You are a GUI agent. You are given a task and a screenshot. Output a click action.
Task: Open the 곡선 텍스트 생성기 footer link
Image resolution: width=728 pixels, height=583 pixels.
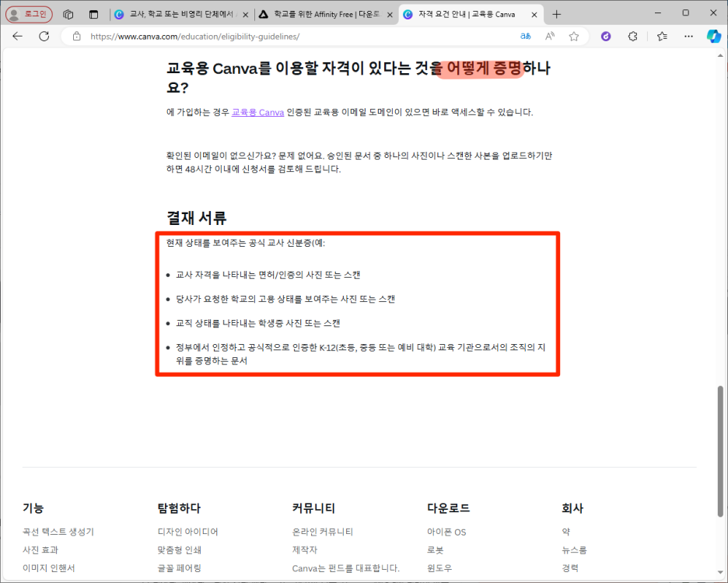[58, 532]
